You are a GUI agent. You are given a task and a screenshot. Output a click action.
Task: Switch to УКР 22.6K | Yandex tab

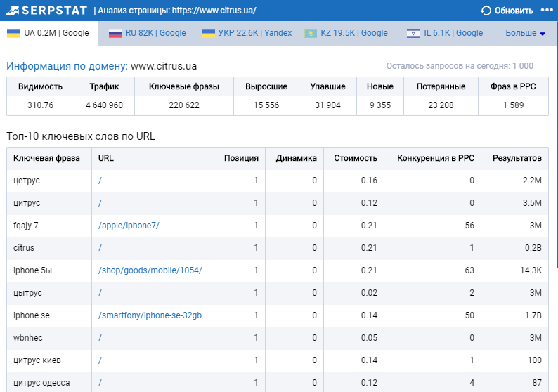(x=247, y=33)
